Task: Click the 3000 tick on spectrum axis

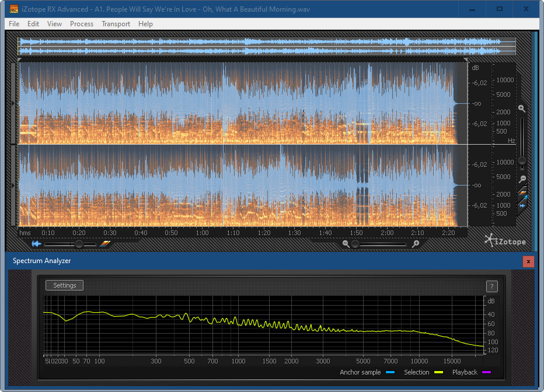Action: [323, 361]
